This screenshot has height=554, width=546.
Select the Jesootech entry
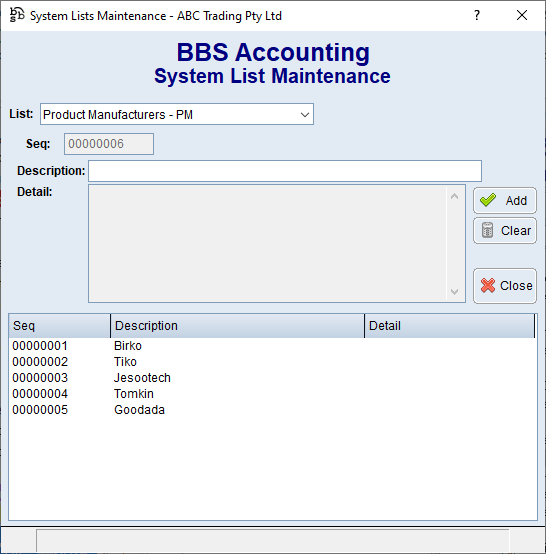click(142, 378)
